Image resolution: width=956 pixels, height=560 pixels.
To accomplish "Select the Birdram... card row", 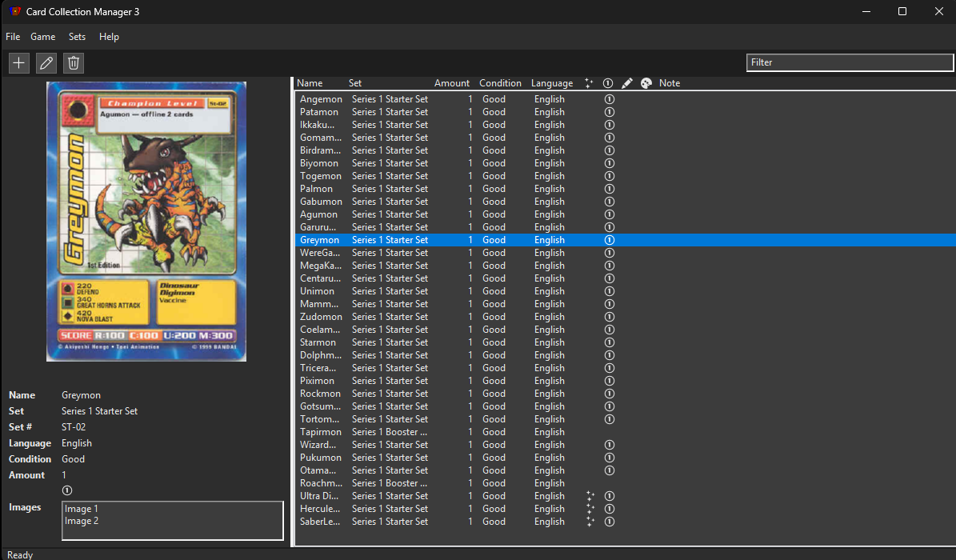I will pos(625,150).
